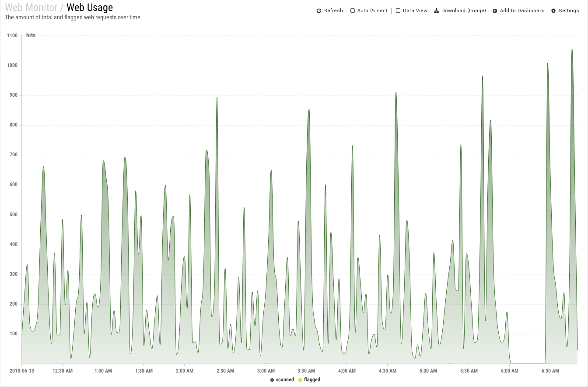This screenshot has height=387, width=588.
Task: Enable the Auto (5 sec) checkbox
Action: [x=353, y=11]
